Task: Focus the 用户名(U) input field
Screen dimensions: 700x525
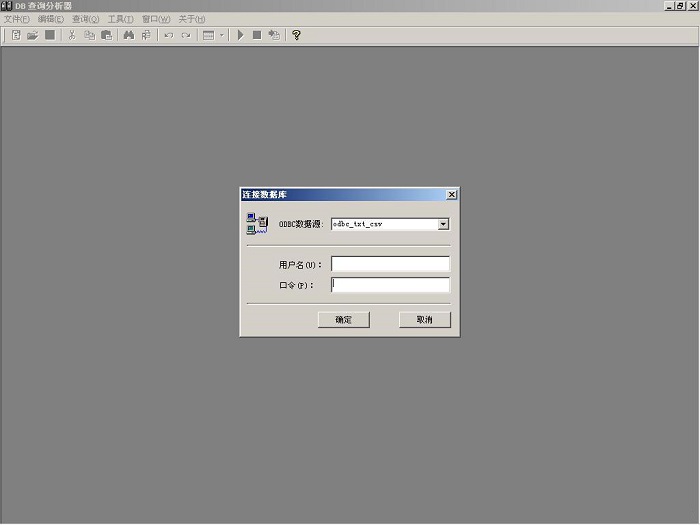Action: click(x=390, y=264)
